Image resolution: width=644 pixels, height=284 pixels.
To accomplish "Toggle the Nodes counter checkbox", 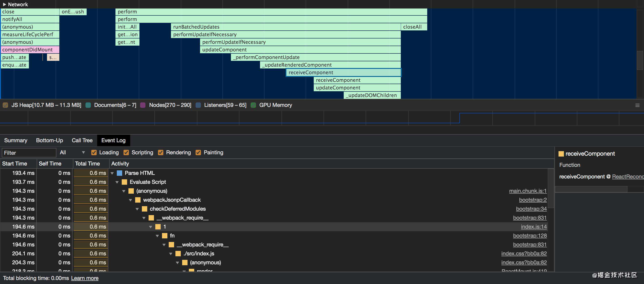I will (143, 105).
